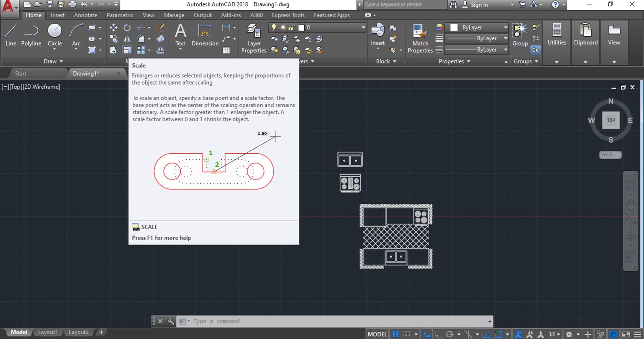Click the 2D Wireframe visual style label
Viewport: 644px width, 339px height.
tap(41, 87)
